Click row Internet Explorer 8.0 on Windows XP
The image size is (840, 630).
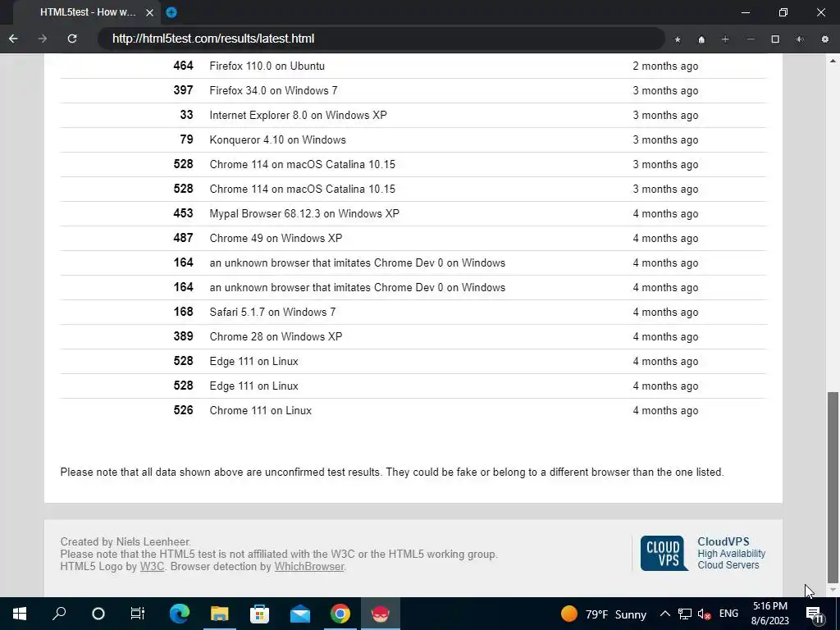pos(413,115)
